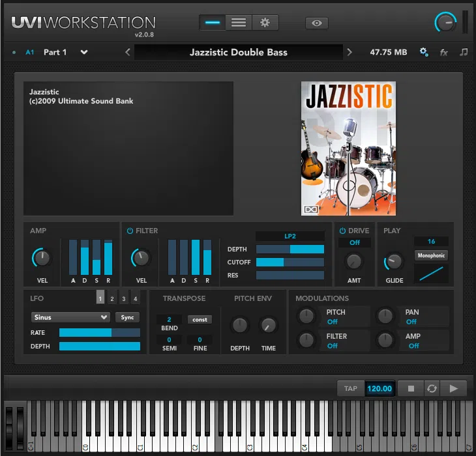Open FILTER modulation source Off
The width and height of the screenshot is (476, 456).
pyautogui.click(x=333, y=346)
